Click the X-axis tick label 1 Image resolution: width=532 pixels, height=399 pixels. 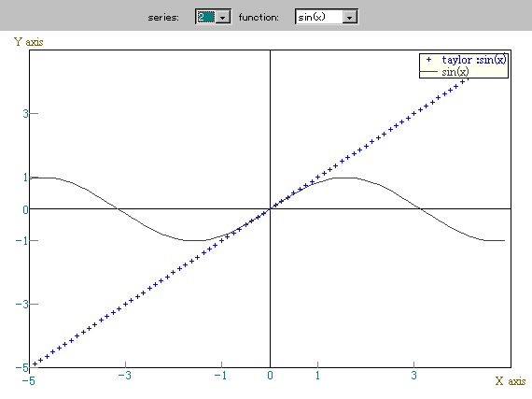tap(317, 376)
